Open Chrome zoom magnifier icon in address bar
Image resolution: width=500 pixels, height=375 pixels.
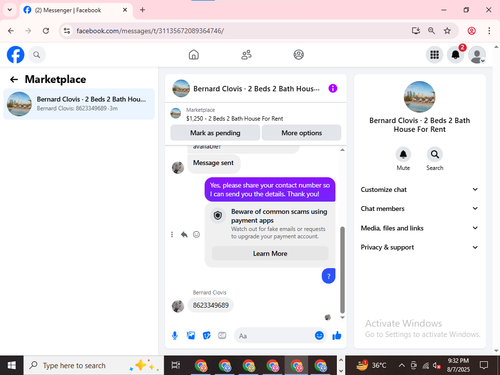point(431,31)
